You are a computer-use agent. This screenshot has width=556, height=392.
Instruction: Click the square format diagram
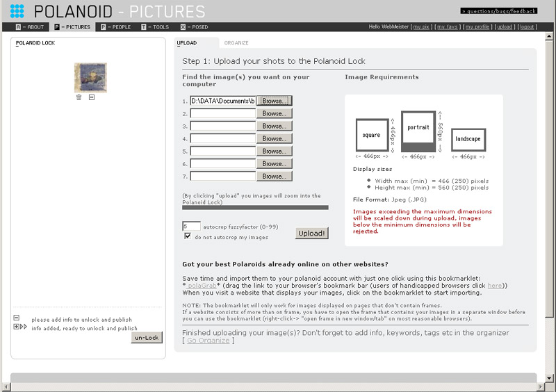372,135
